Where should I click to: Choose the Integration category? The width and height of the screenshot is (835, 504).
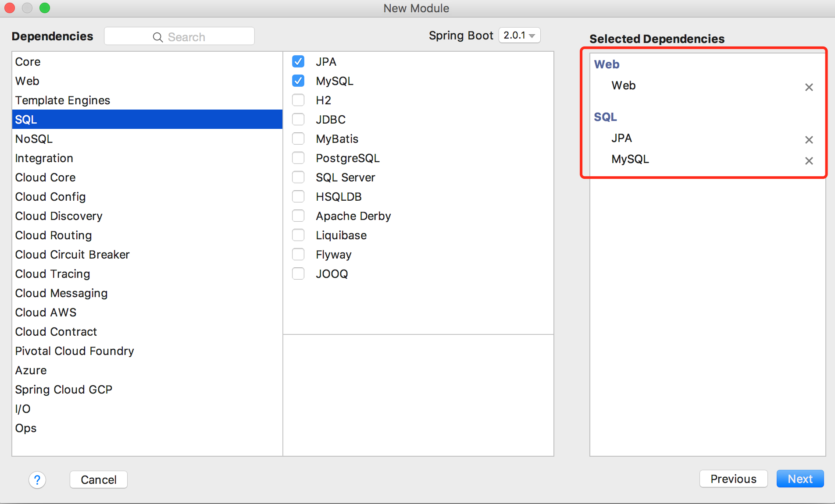(x=147, y=158)
